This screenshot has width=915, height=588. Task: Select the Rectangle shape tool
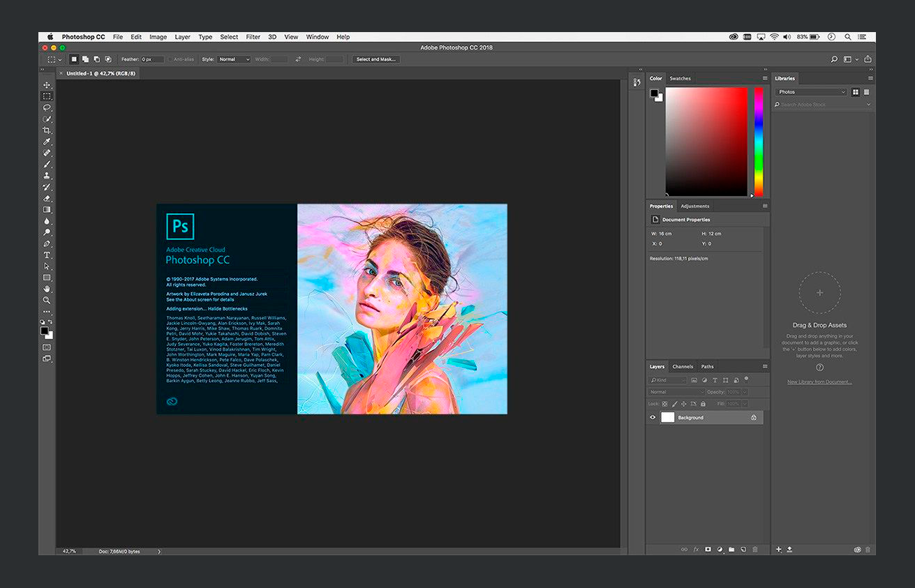[47, 278]
